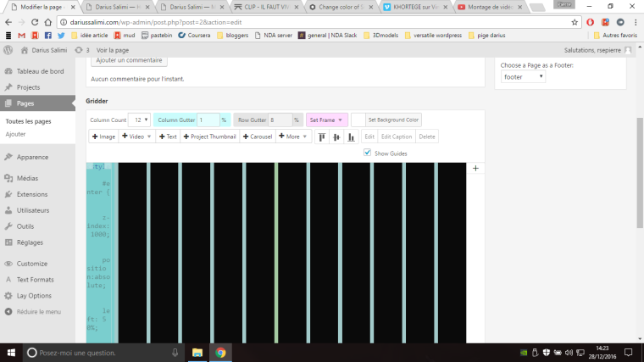
Task: Expand the More dropdown in Gridder
Action: tap(293, 136)
